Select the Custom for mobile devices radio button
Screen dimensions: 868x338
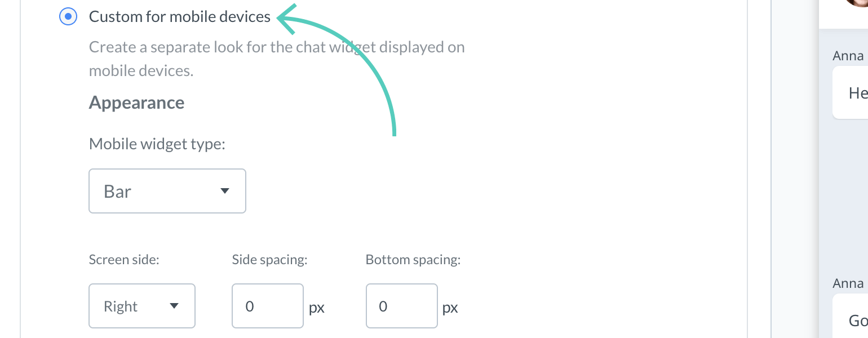click(68, 16)
